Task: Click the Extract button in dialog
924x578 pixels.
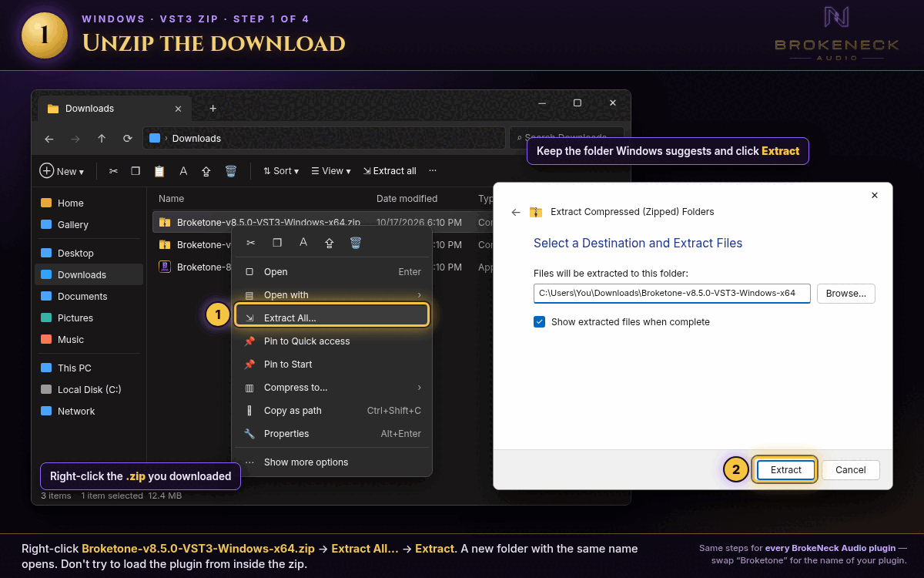Action: click(785, 470)
